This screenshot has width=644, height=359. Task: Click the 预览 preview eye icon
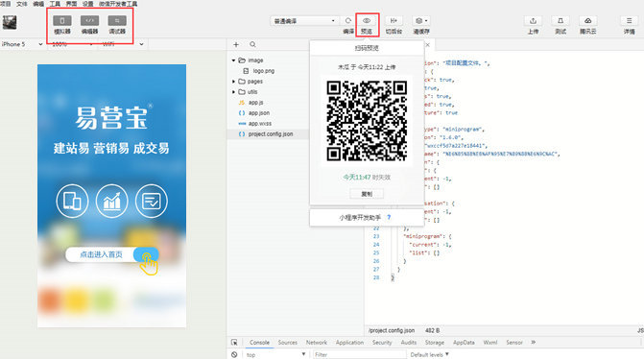[x=367, y=20]
